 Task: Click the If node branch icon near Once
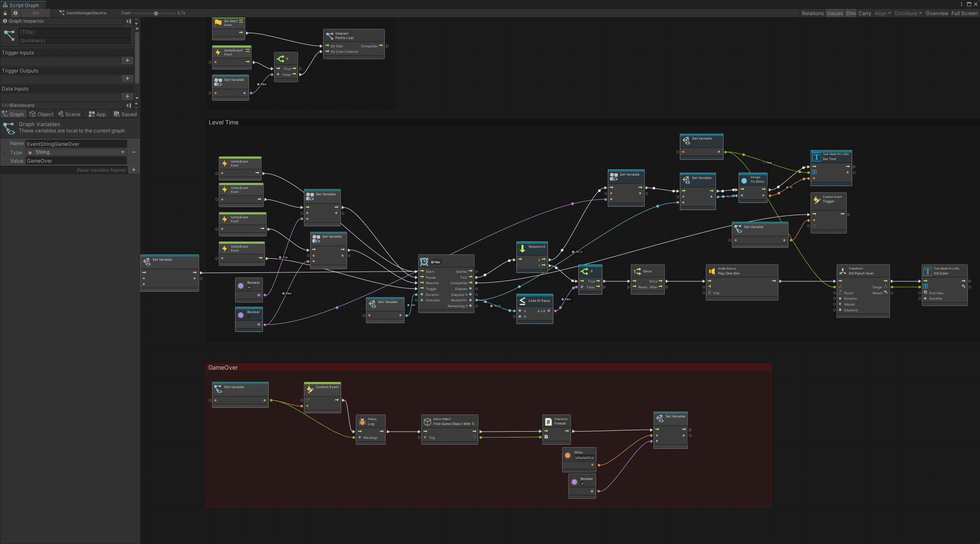point(585,271)
